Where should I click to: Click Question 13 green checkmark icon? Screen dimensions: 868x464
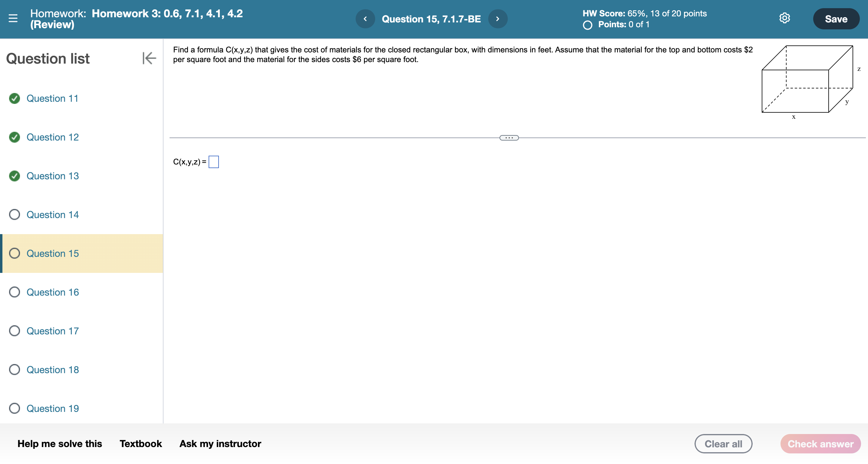[15, 176]
